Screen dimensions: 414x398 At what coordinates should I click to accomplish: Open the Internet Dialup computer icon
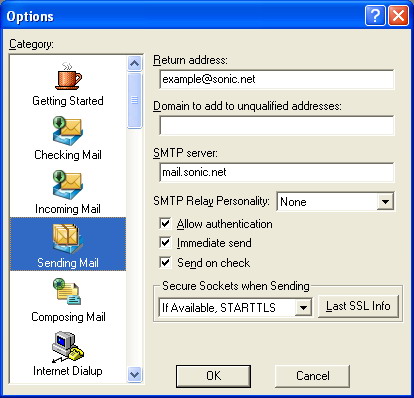68,347
